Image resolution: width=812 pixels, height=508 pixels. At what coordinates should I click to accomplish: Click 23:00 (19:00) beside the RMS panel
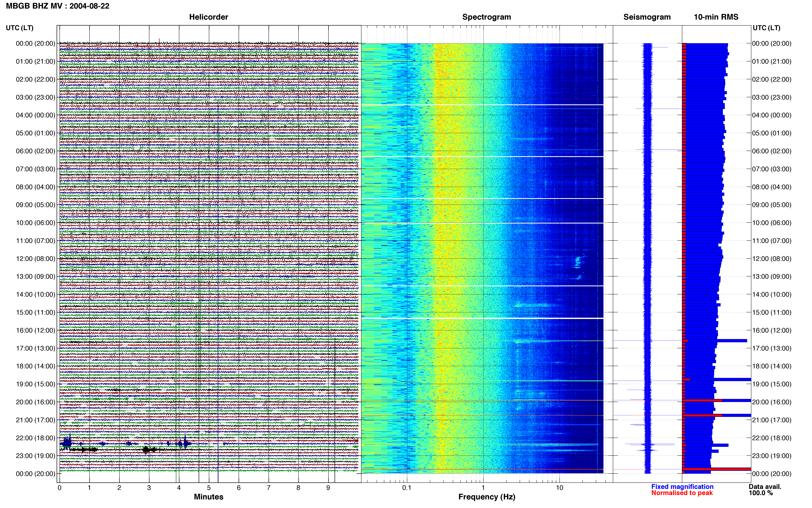772,456
